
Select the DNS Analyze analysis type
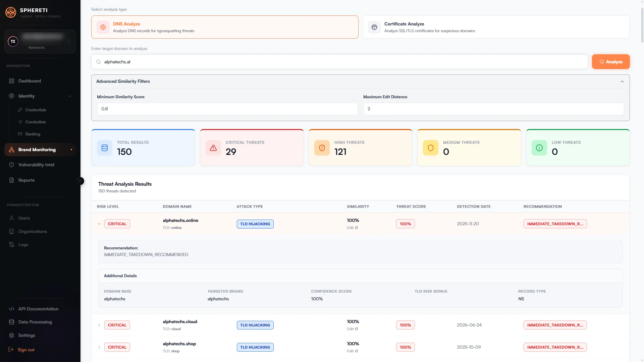(x=225, y=27)
